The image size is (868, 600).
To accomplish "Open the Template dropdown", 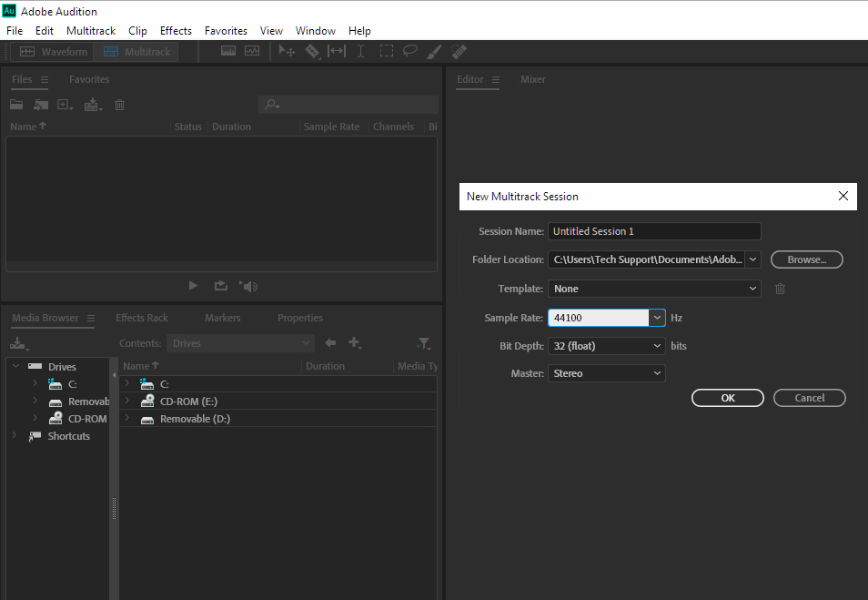I will pyautogui.click(x=654, y=289).
